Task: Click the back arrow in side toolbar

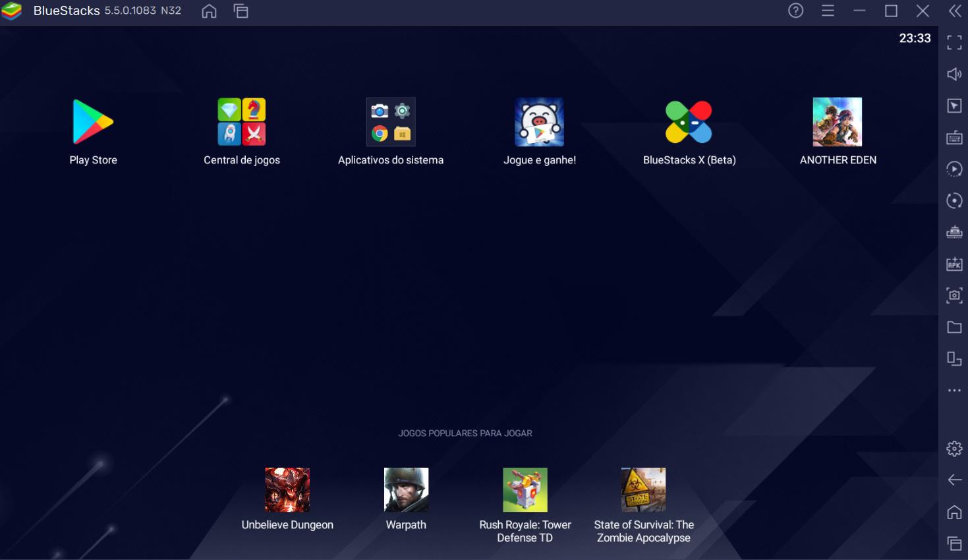Action: click(954, 480)
